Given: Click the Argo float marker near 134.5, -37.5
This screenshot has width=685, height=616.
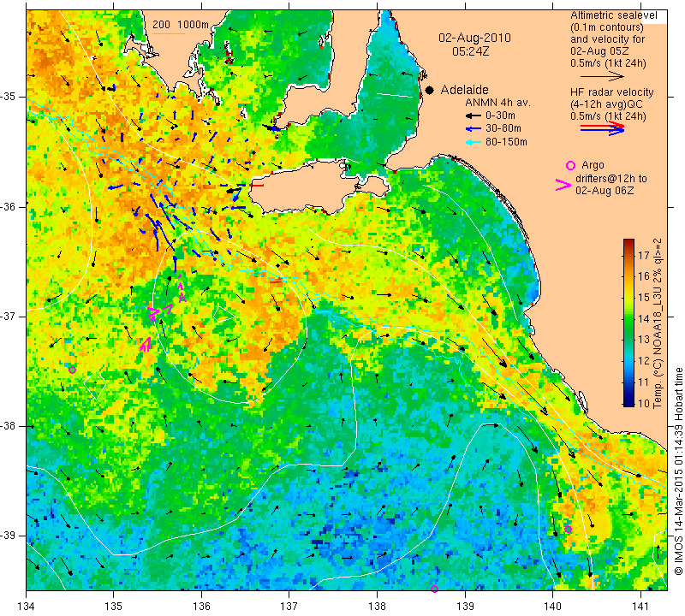Looking at the screenshot, I should tap(73, 370).
